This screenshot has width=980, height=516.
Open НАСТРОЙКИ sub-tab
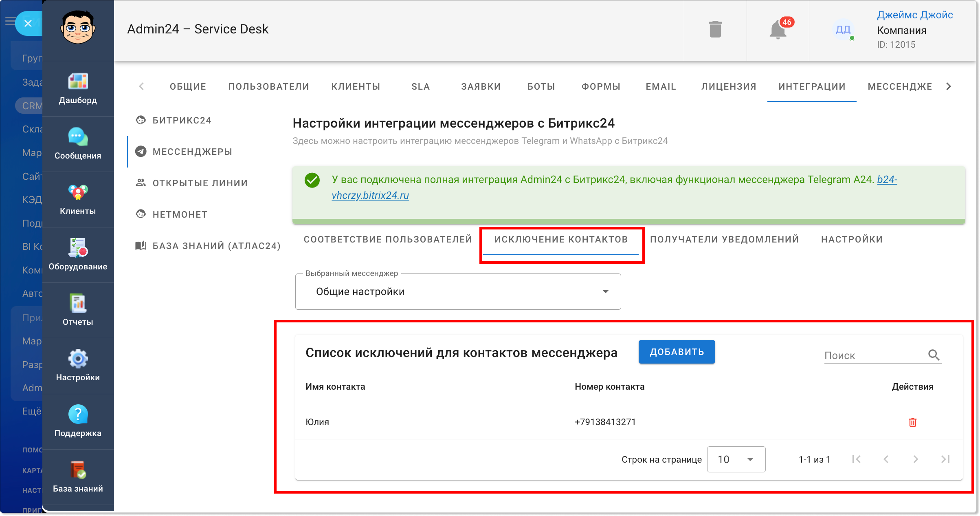tap(852, 239)
